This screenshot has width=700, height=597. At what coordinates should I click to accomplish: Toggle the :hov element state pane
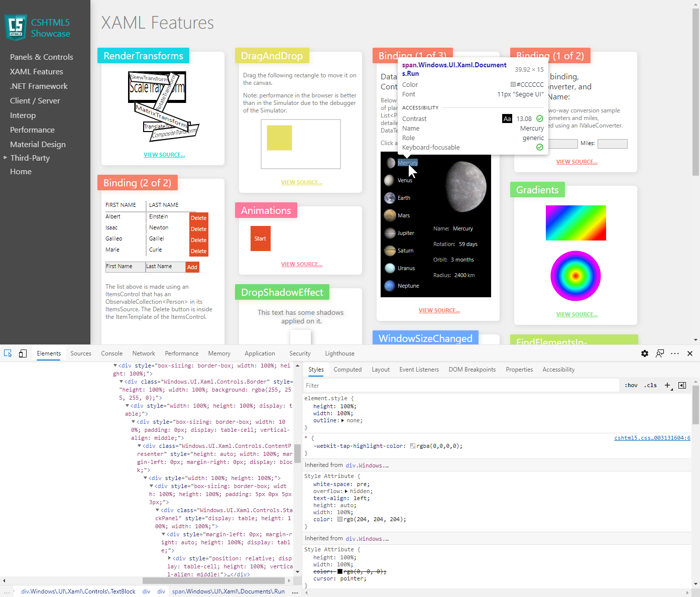coord(631,385)
